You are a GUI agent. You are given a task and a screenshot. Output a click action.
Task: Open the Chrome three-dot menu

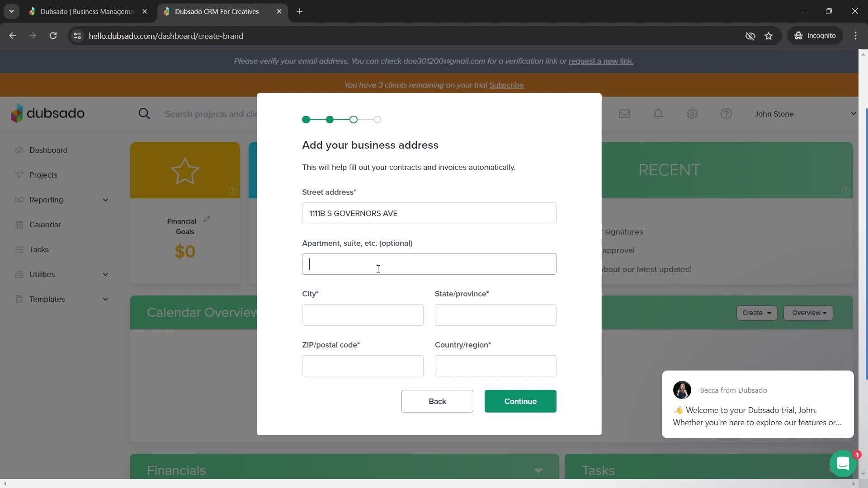pyautogui.click(x=855, y=36)
